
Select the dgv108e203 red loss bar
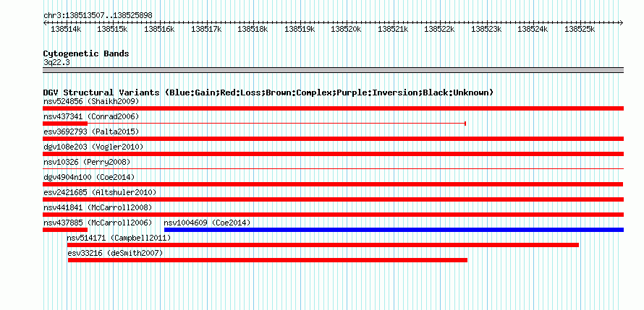(333, 154)
